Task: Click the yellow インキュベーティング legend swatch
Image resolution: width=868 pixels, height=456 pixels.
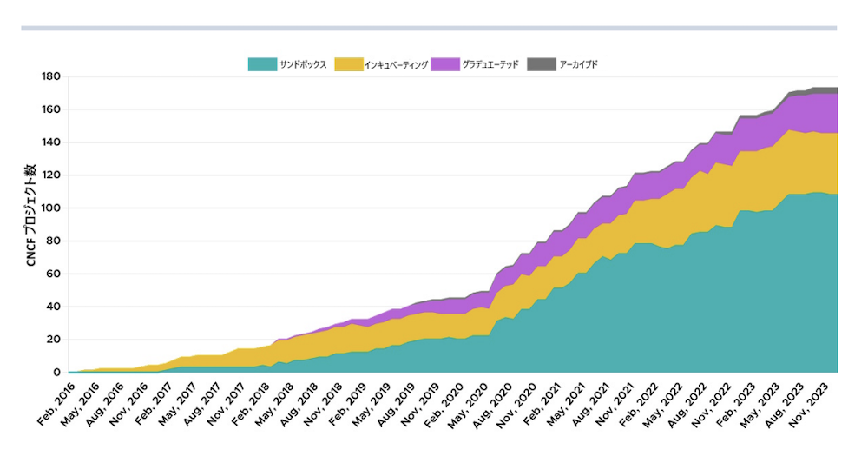Action: coord(349,64)
